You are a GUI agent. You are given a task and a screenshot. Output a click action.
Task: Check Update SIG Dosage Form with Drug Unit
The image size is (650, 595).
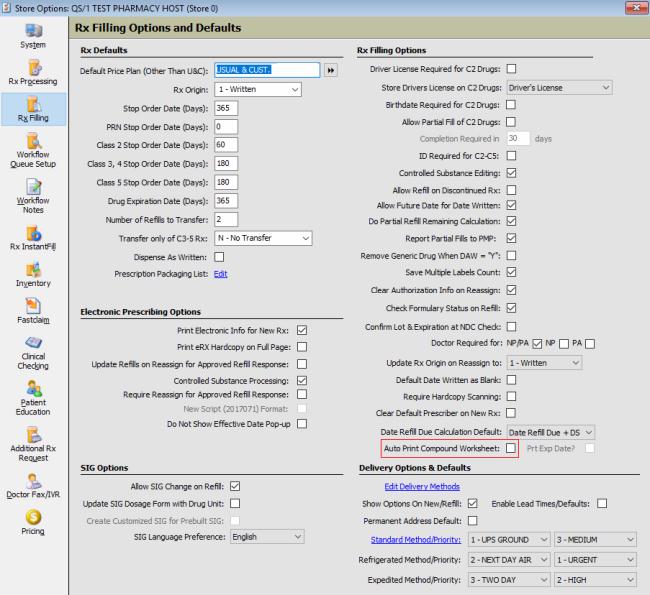pyautogui.click(x=235, y=503)
